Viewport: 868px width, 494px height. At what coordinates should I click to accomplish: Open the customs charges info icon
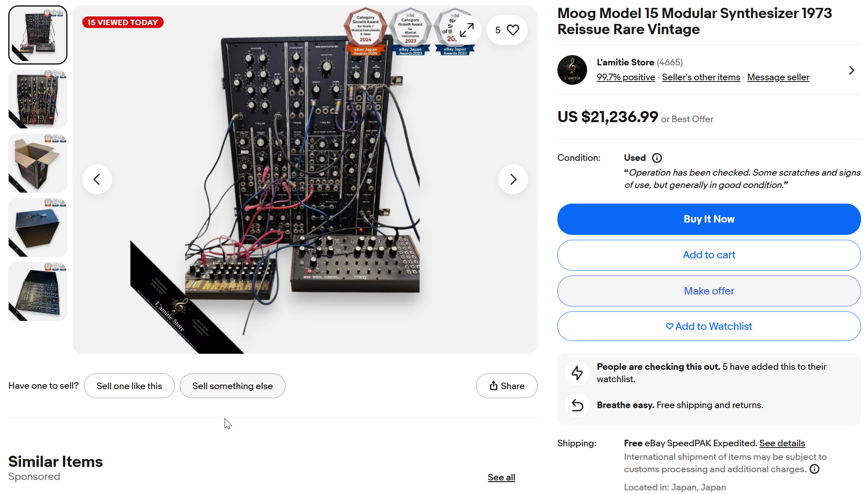[815, 469]
